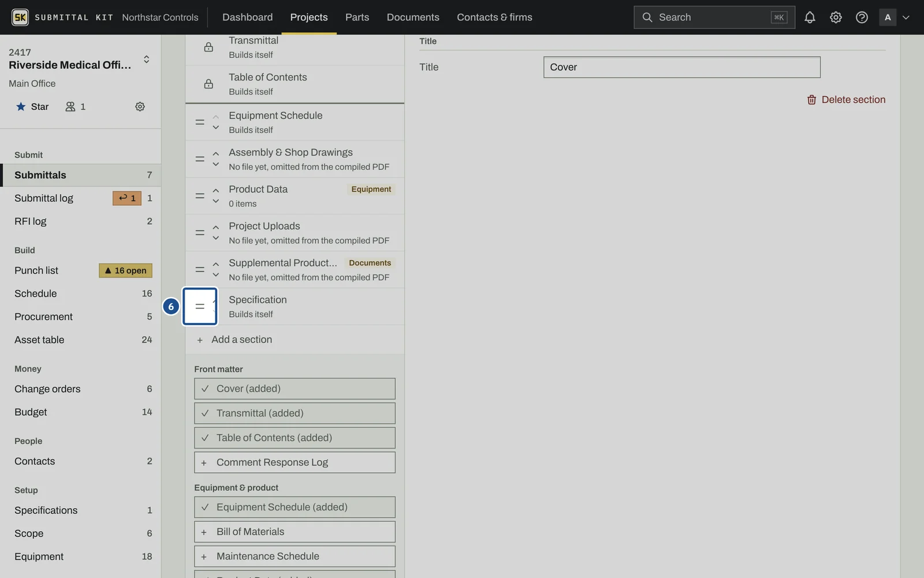Open the settings gear in top bar

pos(836,17)
